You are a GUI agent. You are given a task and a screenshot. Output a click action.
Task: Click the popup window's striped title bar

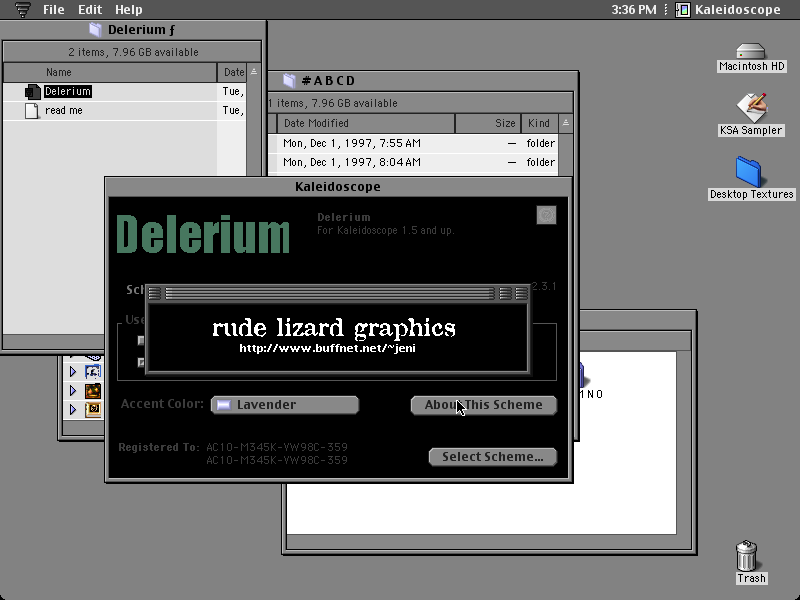[330, 293]
